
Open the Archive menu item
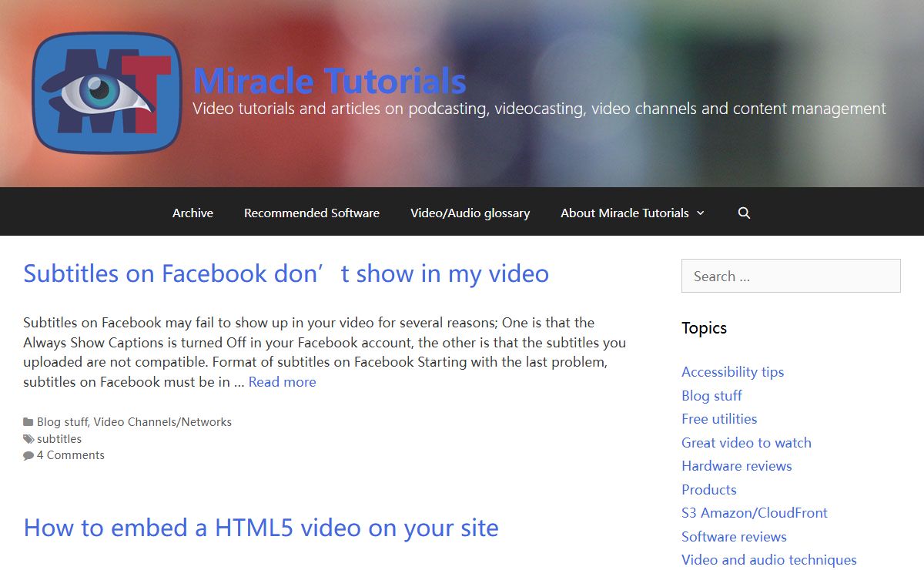(x=192, y=213)
